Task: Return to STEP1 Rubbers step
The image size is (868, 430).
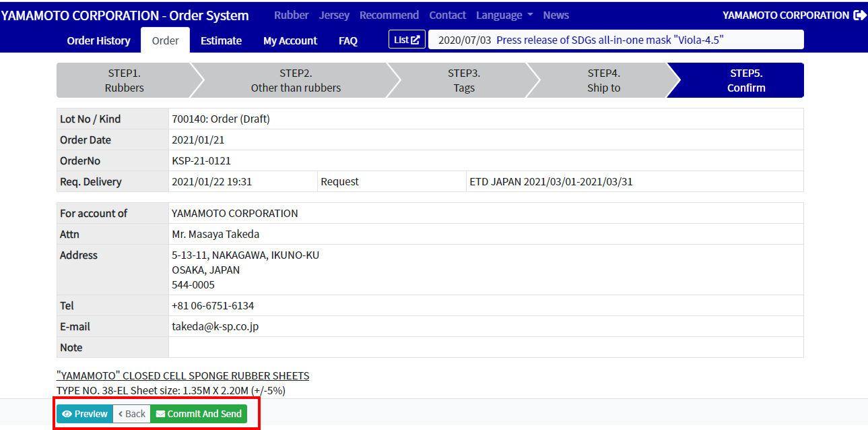Action: click(x=125, y=80)
